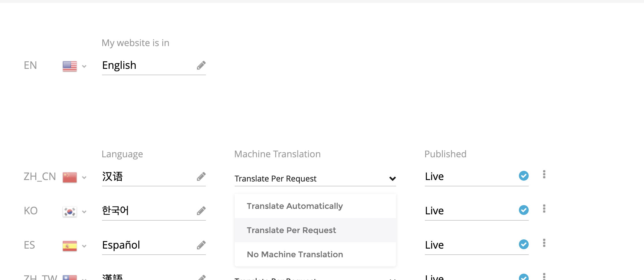
Task: Toggle the Live published checkmark for ZH_CN
Action: pyautogui.click(x=524, y=176)
